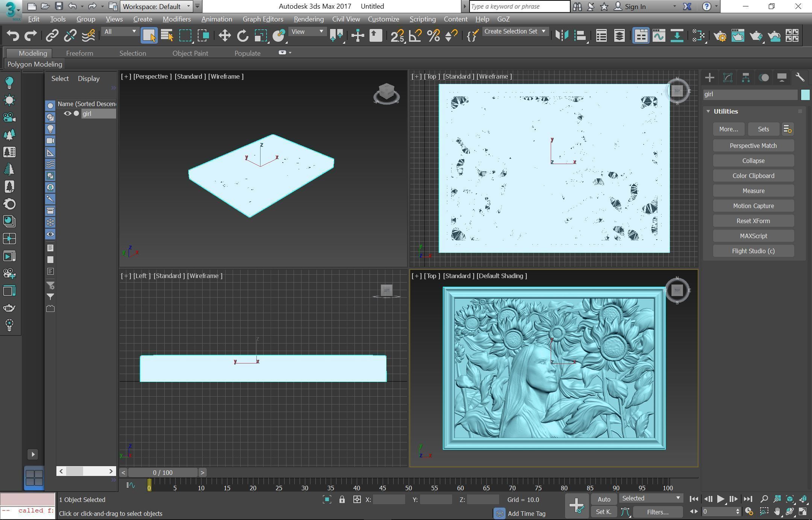
Task: Toggle the selection lock icon
Action: (342, 500)
